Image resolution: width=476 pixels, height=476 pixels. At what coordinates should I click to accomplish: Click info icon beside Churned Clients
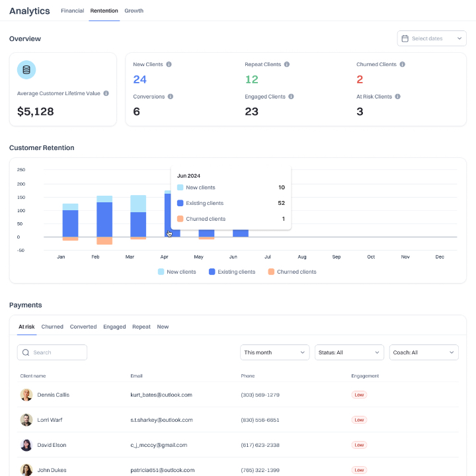click(403, 65)
